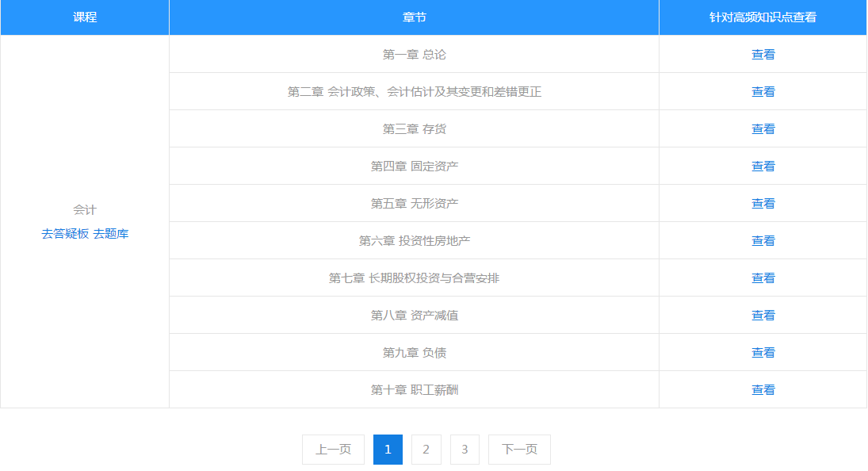View knowledge points for 第四章 固定资产
This screenshot has width=868, height=471.
click(x=763, y=167)
